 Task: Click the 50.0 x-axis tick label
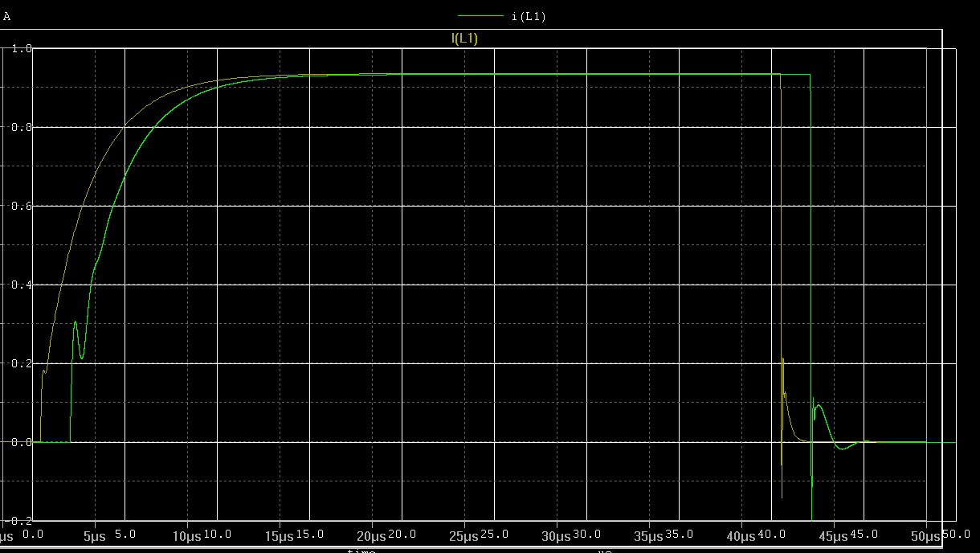tap(956, 534)
